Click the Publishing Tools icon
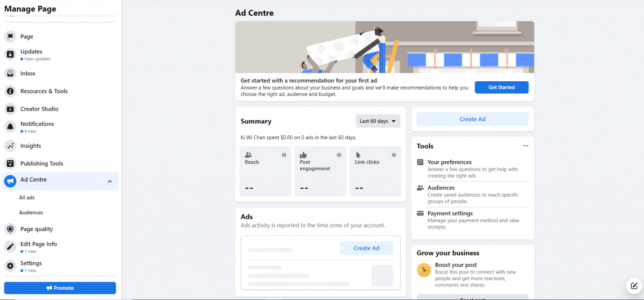 coord(10,164)
